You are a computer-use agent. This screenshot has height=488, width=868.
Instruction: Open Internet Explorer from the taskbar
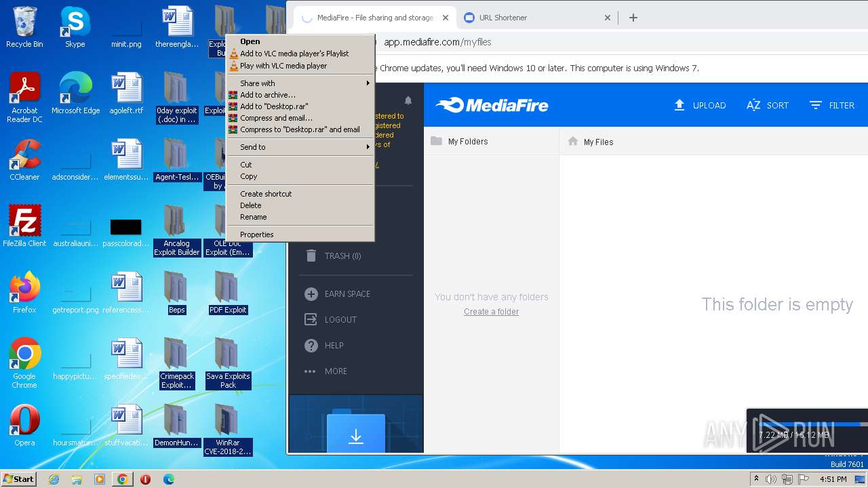click(x=54, y=479)
